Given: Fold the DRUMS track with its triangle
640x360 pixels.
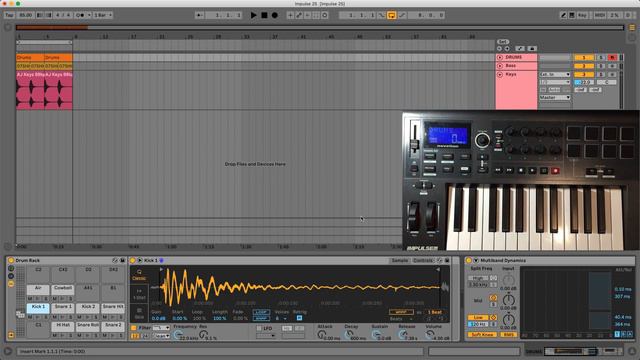Looking at the screenshot, I should click(x=500, y=58).
